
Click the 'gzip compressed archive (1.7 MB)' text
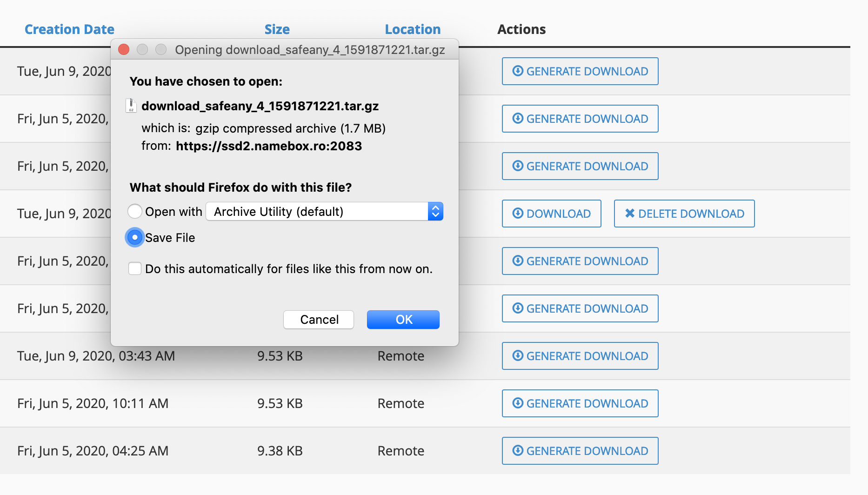pyautogui.click(x=291, y=128)
